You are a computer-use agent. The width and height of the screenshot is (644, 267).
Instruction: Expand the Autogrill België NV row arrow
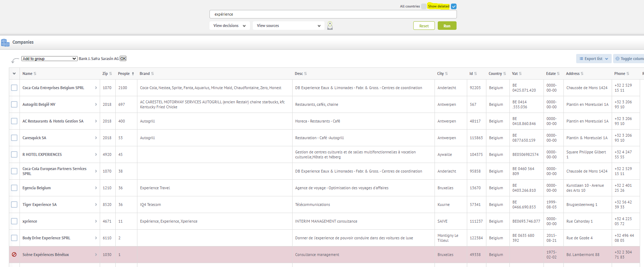coord(96,104)
